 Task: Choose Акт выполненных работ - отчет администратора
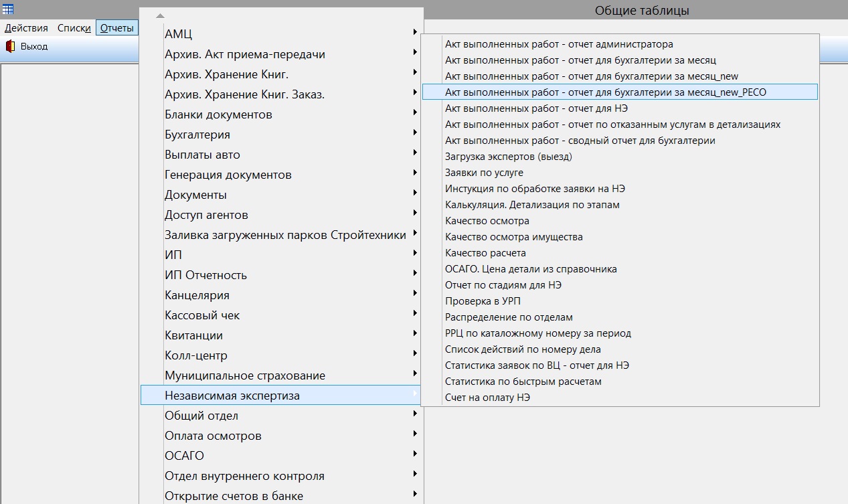point(620,44)
